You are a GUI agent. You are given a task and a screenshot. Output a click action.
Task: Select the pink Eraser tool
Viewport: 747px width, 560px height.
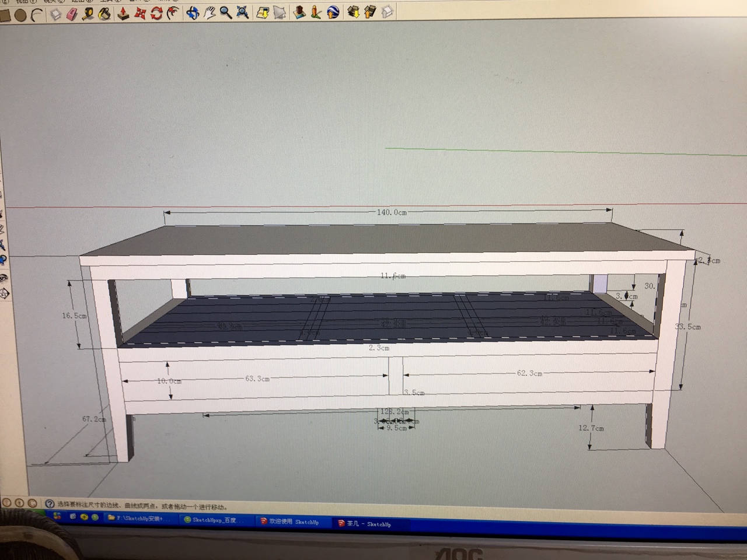(x=72, y=14)
